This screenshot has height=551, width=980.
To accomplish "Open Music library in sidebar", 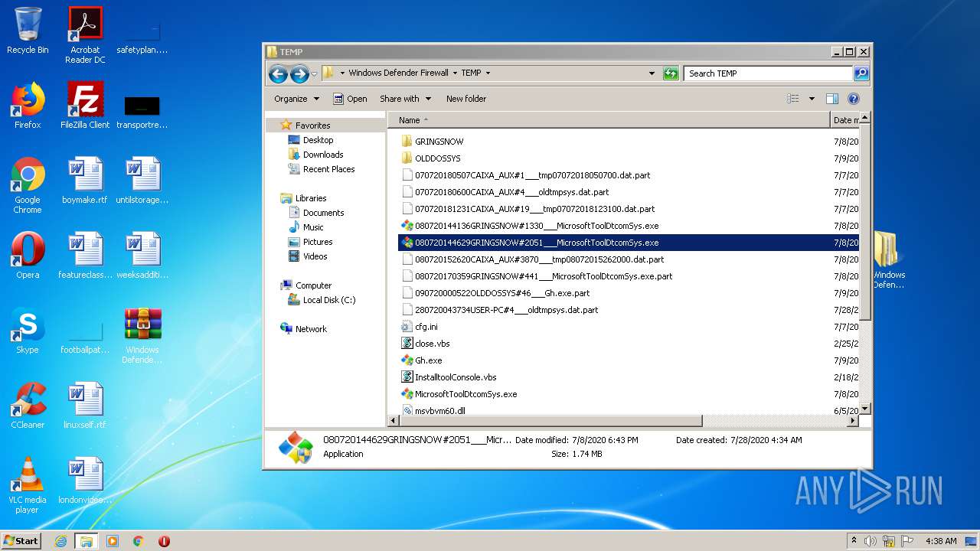I will pyautogui.click(x=313, y=227).
